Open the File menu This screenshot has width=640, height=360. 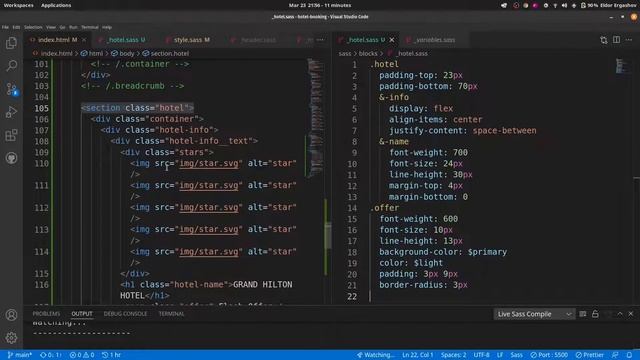(5, 27)
